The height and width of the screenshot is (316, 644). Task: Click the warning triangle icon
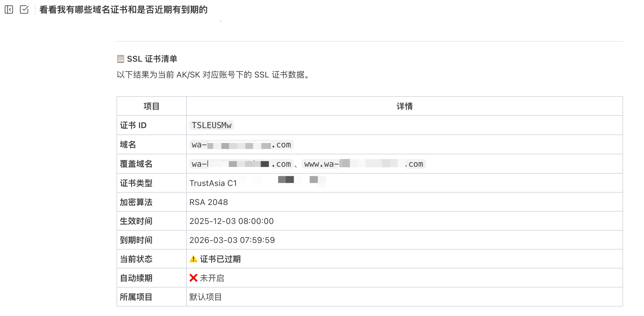193,259
